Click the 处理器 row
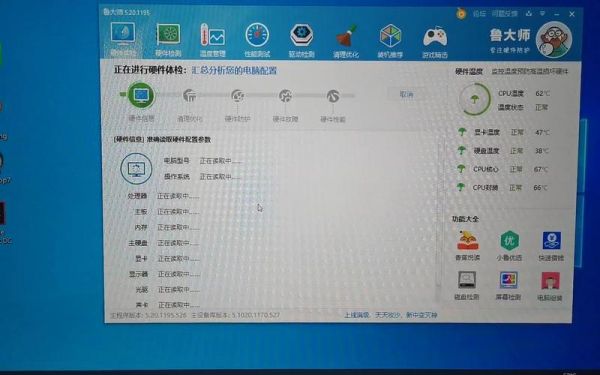The width and height of the screenshot is (600, 375). click(x=163, y=196)
